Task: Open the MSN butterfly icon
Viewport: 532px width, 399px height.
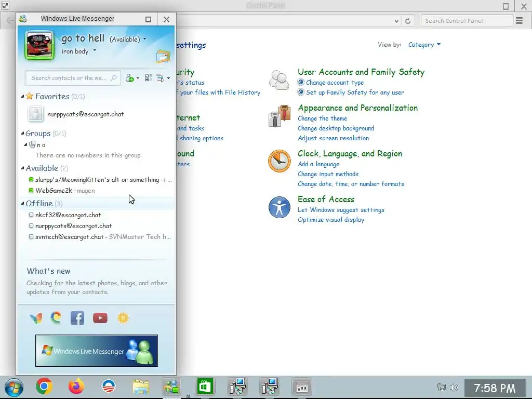Action: coord(36,318)
